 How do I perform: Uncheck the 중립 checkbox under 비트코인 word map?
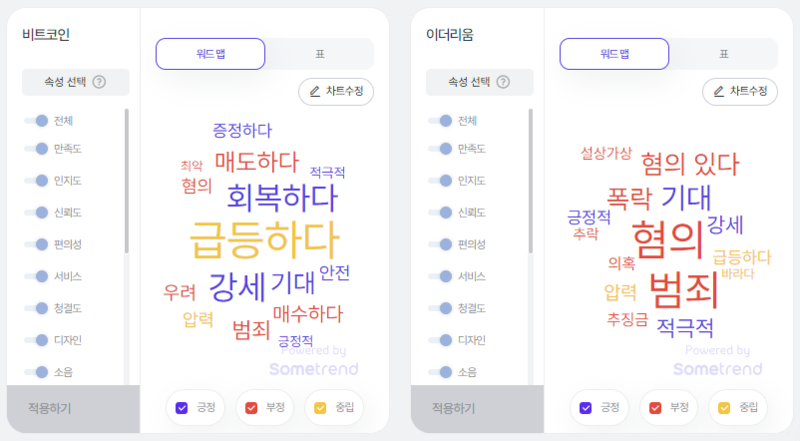click(x=320, y=408)
